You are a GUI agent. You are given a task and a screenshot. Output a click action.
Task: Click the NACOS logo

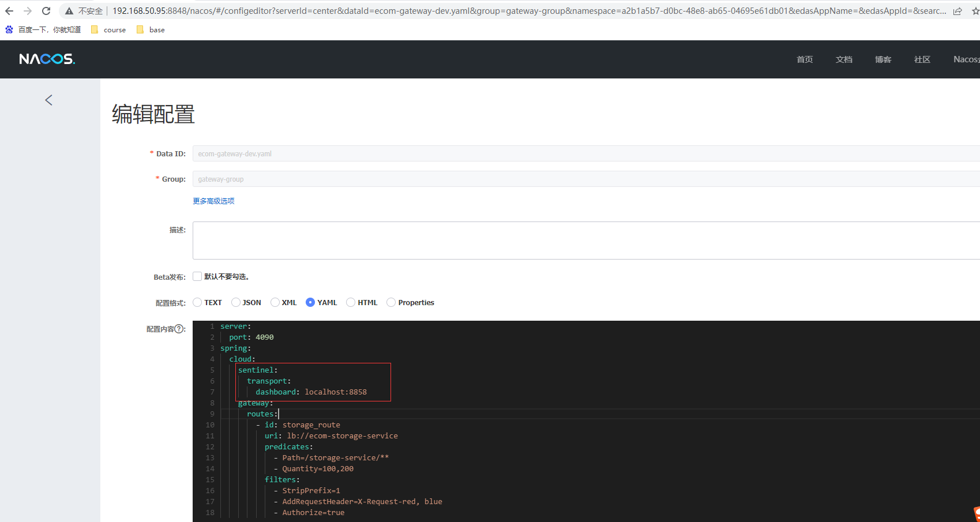pos(47,59)
